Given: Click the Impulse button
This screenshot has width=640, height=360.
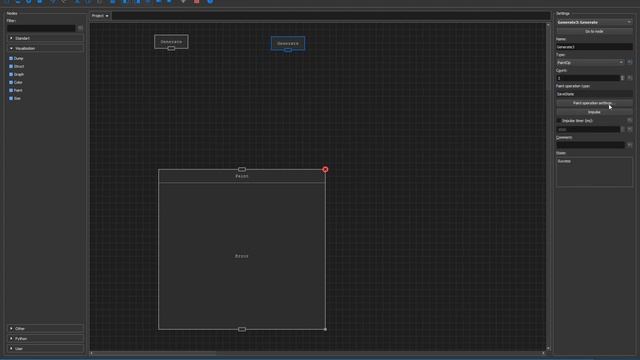Looking at the screenshot, I should (x=594, y=112).
